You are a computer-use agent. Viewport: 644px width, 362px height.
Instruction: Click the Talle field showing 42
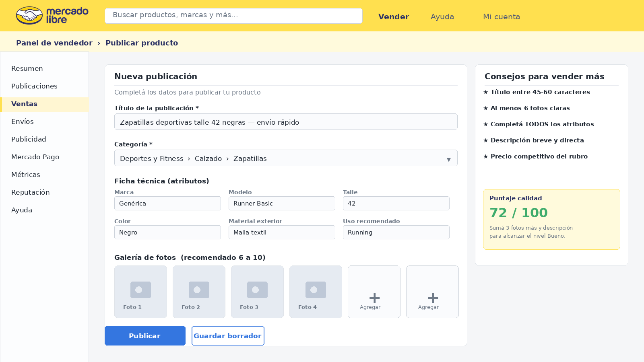tap(396, 203)
